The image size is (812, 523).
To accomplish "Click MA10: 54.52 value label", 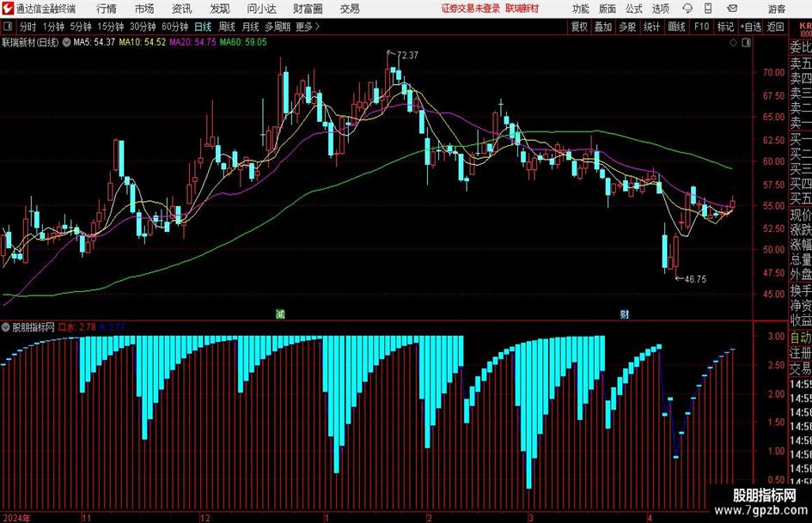I will click(143, 42).
